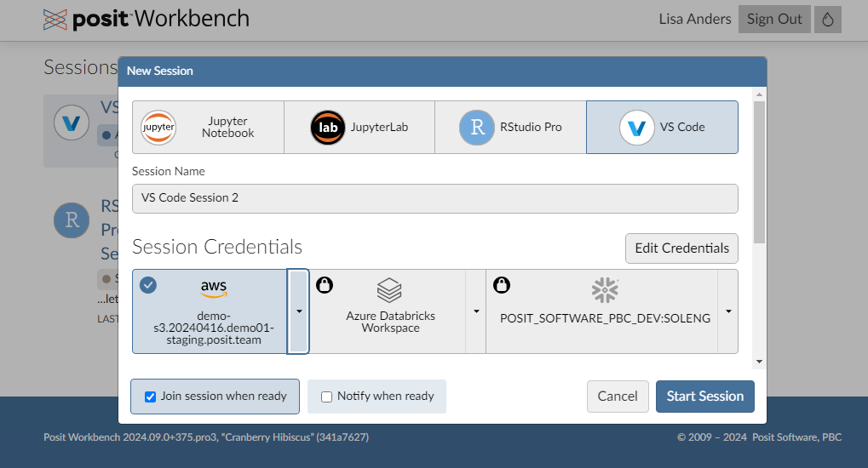Edit the Session Name field
868x468 pixels.
point(435,198)
